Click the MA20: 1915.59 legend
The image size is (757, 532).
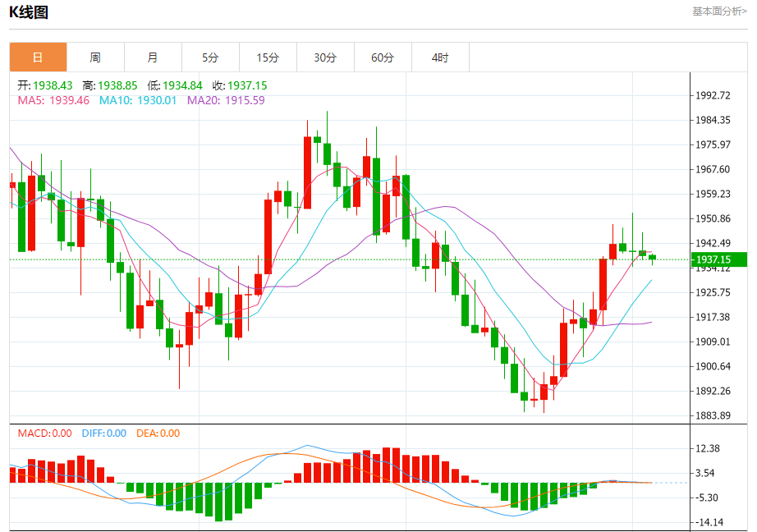pos(226,100)
